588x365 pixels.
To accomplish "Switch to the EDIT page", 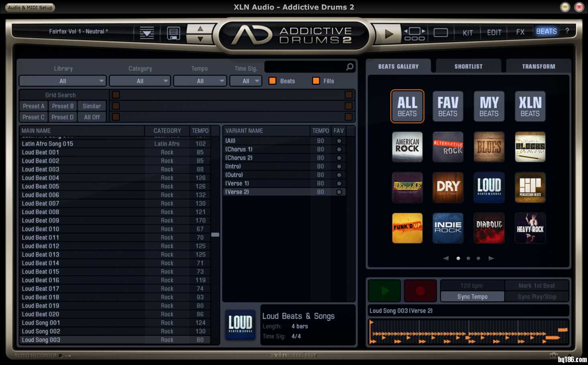I will [494, 32].
